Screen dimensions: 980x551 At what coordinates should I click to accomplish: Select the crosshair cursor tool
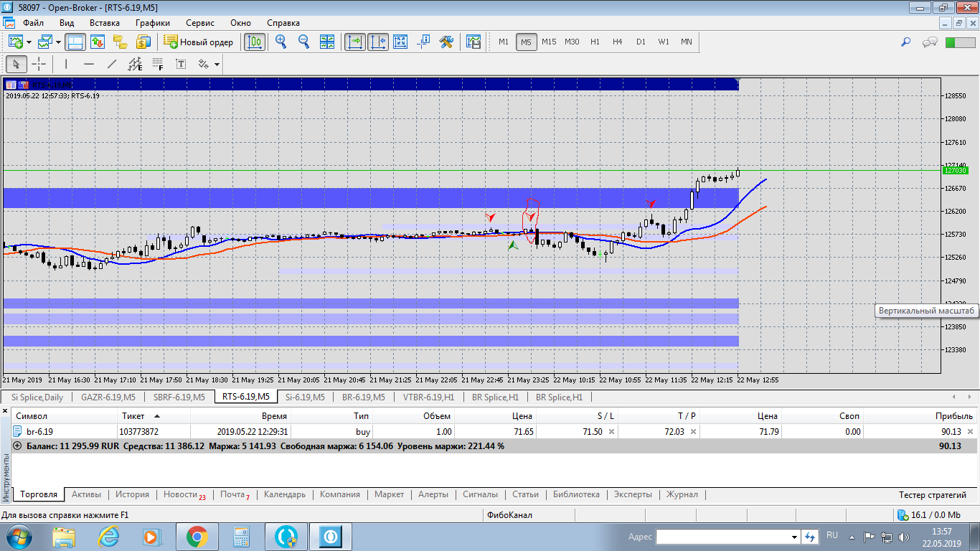coord(39,64)
